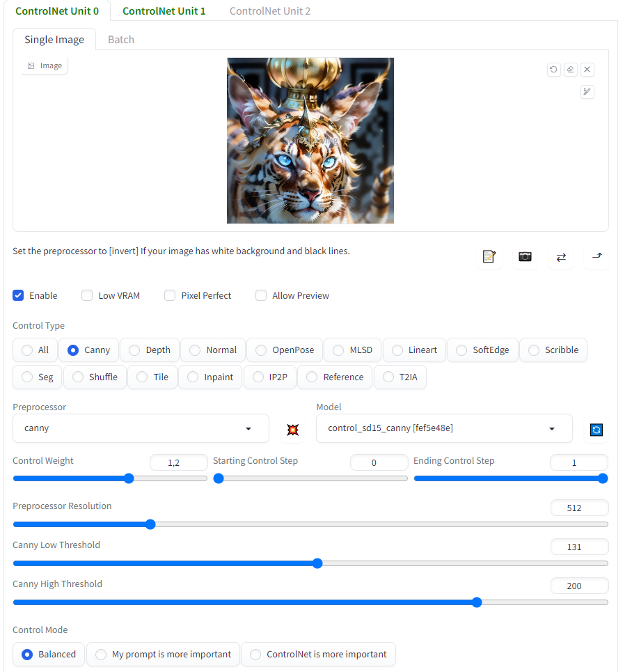The image size is (632, 672).
Task: Expand the Preprocessor dropdown showing canny
Action: click(141, 428)
